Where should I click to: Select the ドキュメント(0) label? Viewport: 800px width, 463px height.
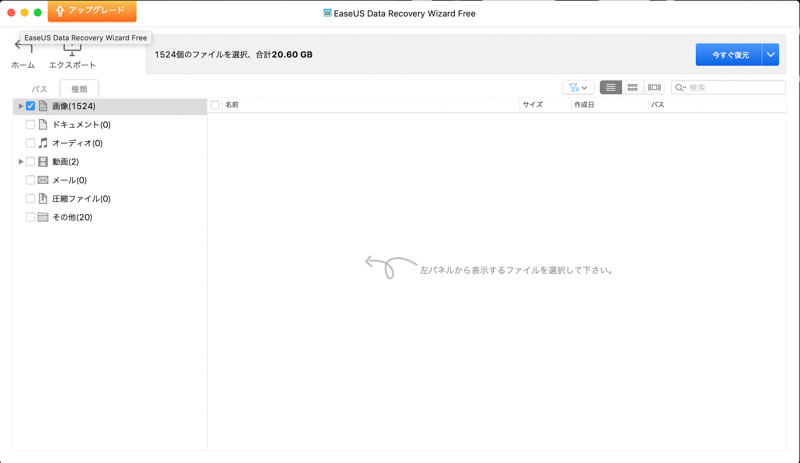82,125
